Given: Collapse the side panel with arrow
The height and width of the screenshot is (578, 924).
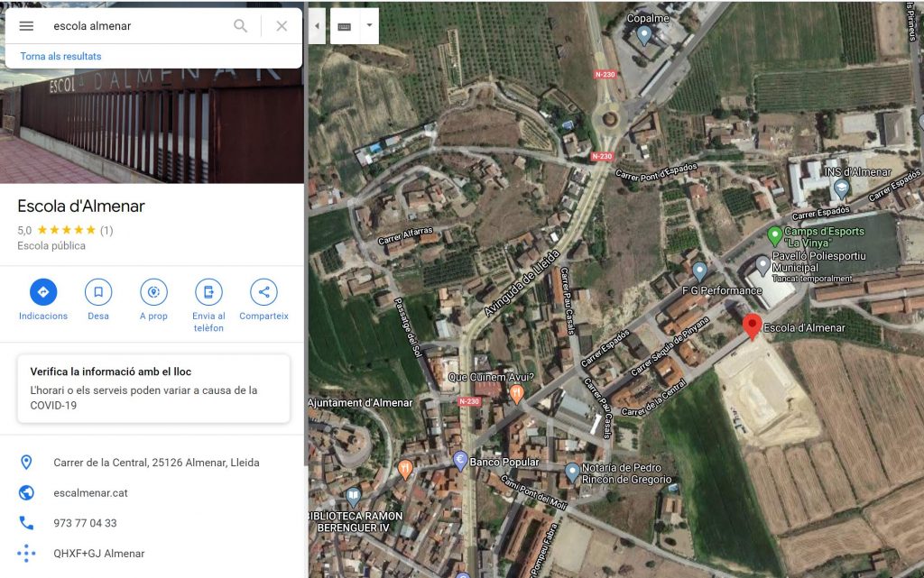Looking at the screenshot, I should click(x=317, y=26).
